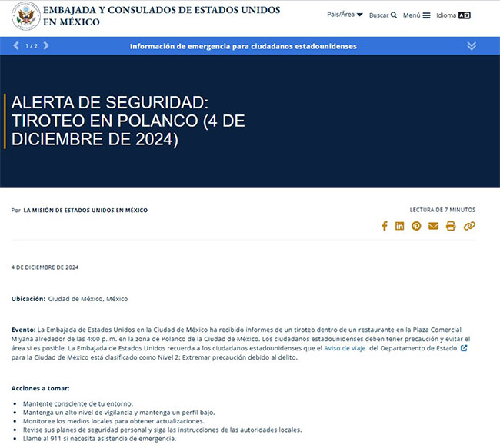Expand the País/Área dropdown
Image resolution: width=500 pixels, height=448 pixels.
pos(345,15)
